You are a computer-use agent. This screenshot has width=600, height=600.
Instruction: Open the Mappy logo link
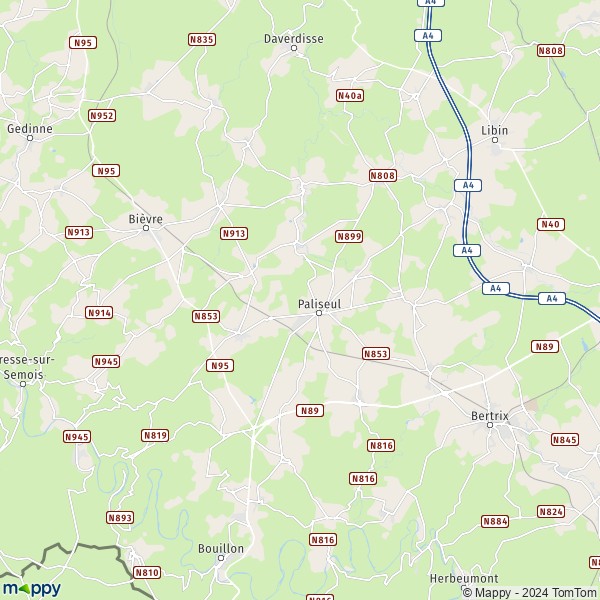pos(31,589)
